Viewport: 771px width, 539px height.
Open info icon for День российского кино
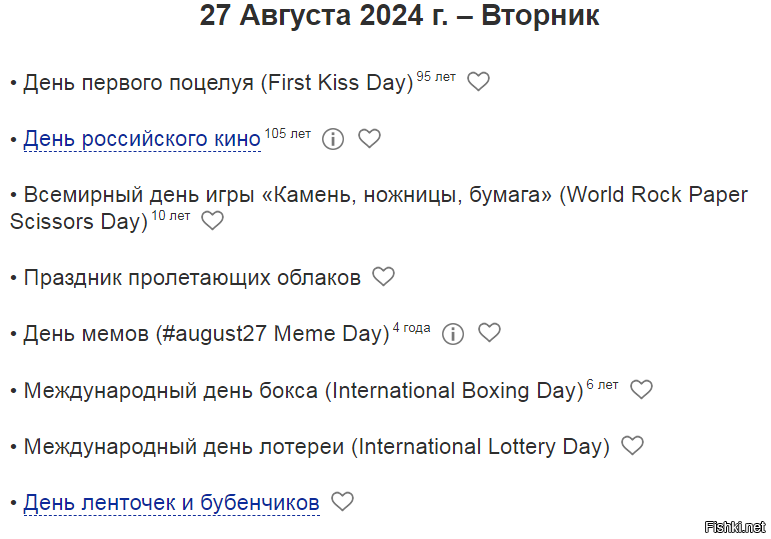coord(333,139)
